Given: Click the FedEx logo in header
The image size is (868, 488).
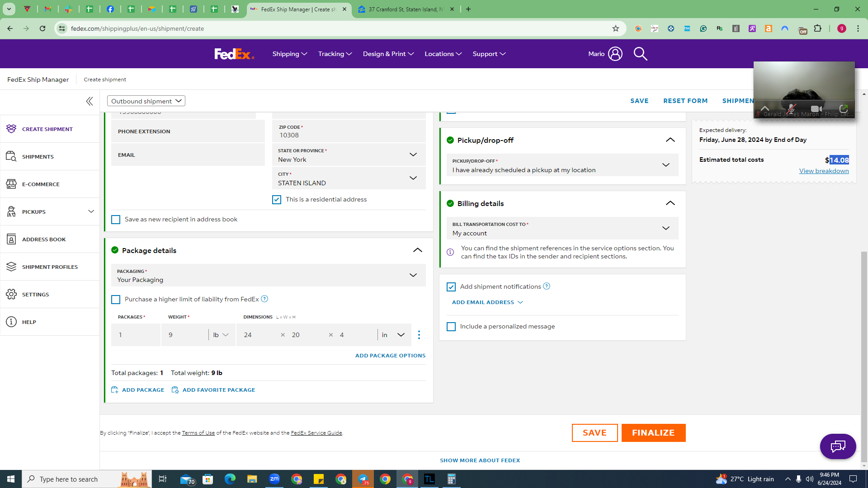Looking at the screenshot, I should tap(234, 54).
